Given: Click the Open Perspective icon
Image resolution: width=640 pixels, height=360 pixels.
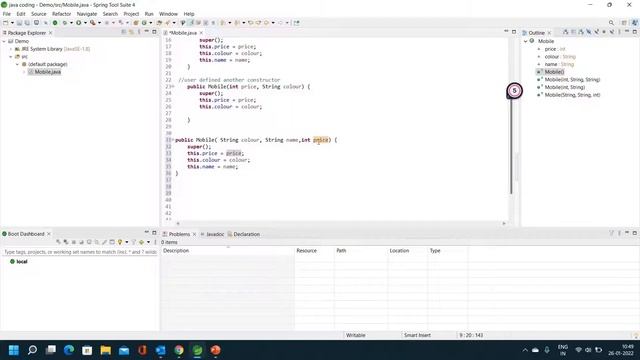Looking at the screenshot, I should 624,23.
